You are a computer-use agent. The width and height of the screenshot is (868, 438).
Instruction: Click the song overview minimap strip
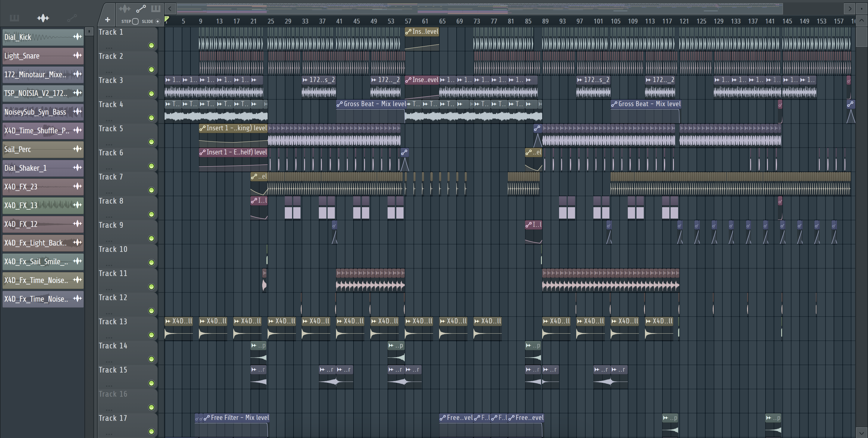[479, 8]
